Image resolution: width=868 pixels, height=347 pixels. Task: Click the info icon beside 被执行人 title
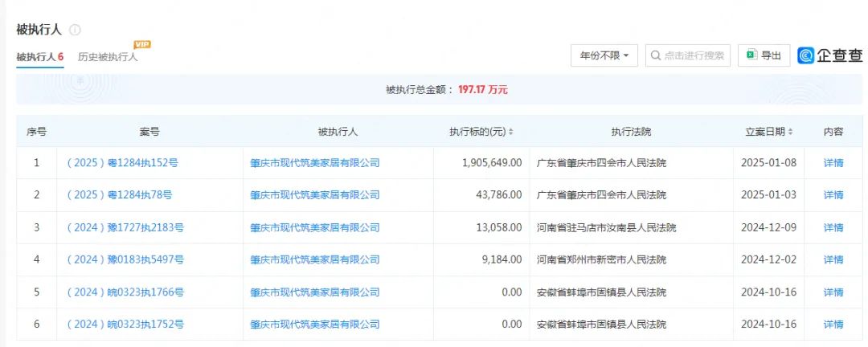coord(75,30)
